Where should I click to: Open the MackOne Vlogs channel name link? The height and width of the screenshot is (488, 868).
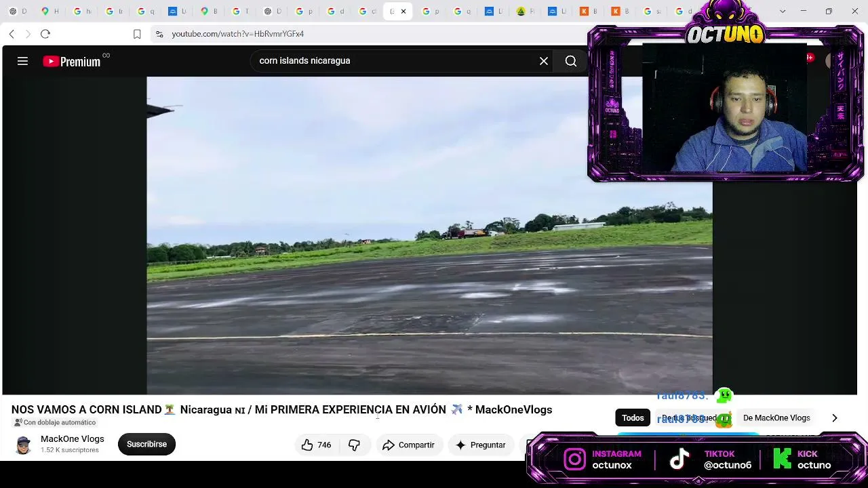point(73,439)
